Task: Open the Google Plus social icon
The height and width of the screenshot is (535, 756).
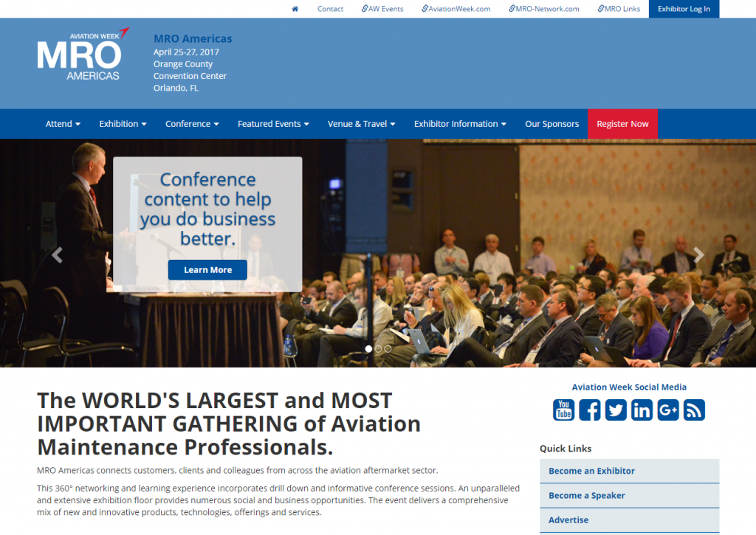Action: (667, 410)
